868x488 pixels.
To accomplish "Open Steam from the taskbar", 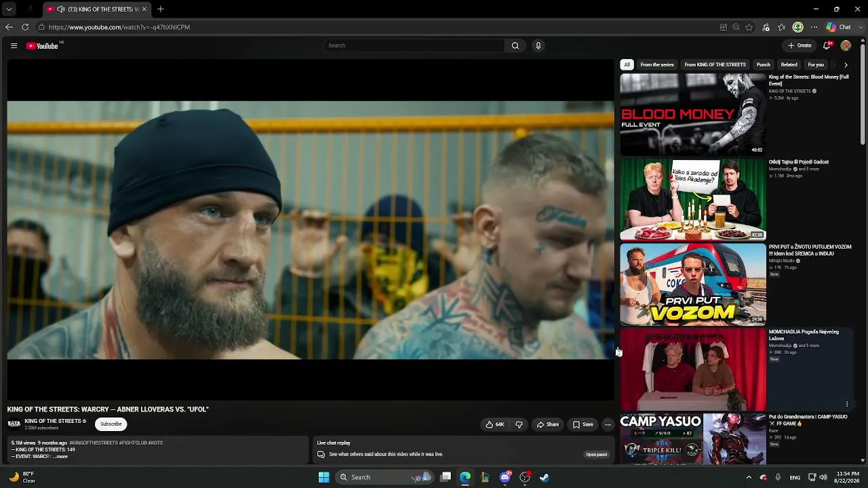I will (x=545, y=477).
